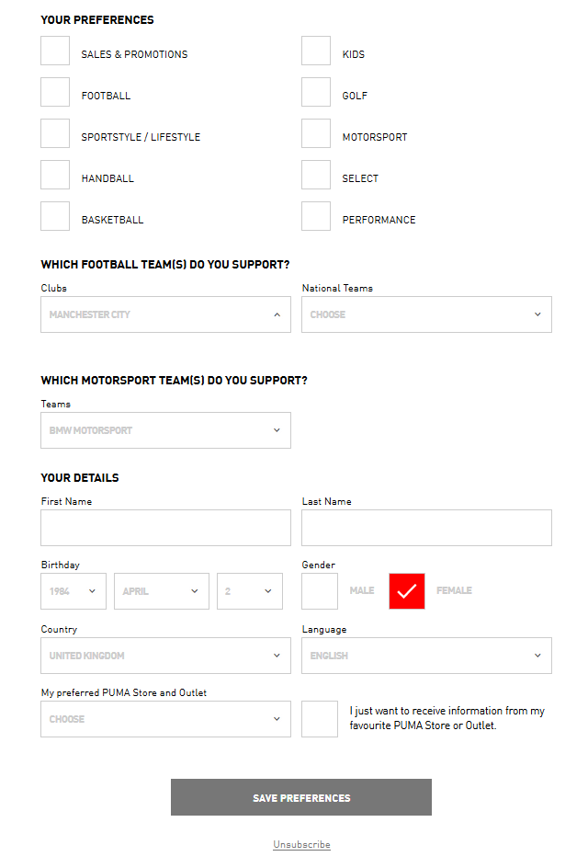Open the Unsubscribe link
This screenshot has width=588, height=868.
coord(300,844)
